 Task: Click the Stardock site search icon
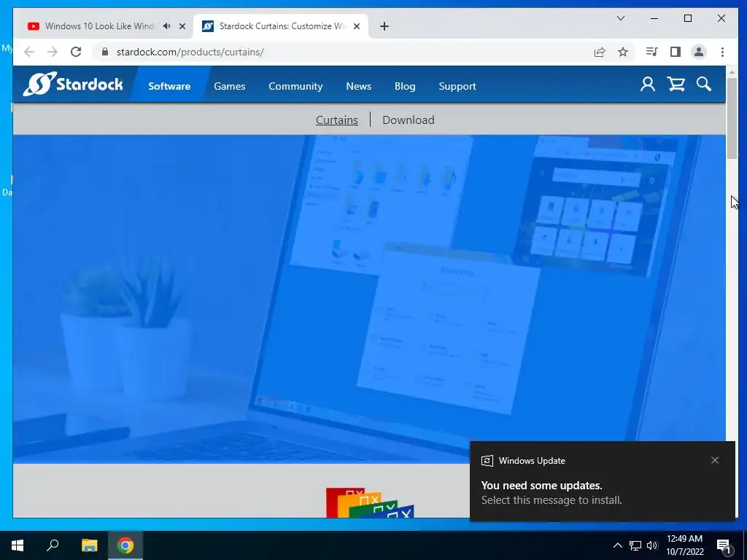click(704, 85)
